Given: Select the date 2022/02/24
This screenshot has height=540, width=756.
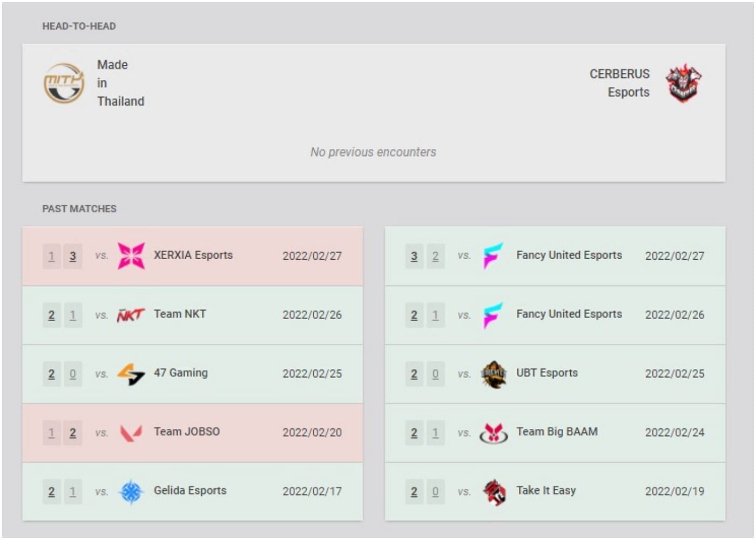Looking at the screenshot, I should tap(674, 433).
